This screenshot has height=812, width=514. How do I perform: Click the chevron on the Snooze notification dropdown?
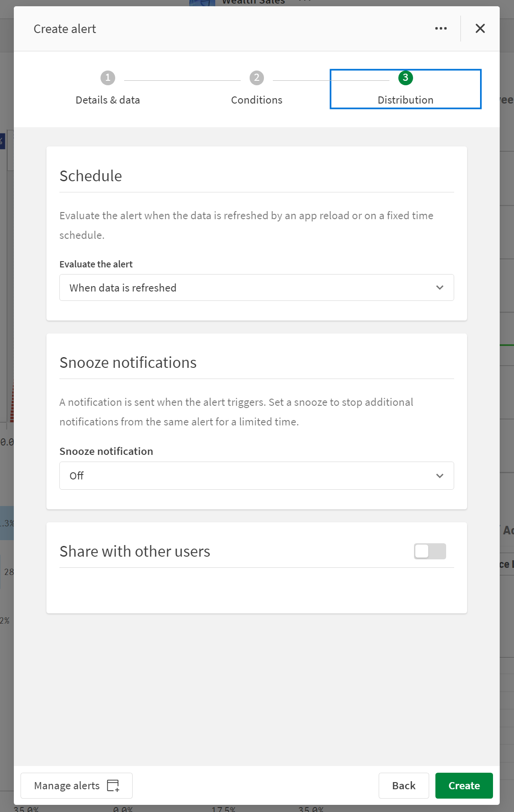(439, 475)
